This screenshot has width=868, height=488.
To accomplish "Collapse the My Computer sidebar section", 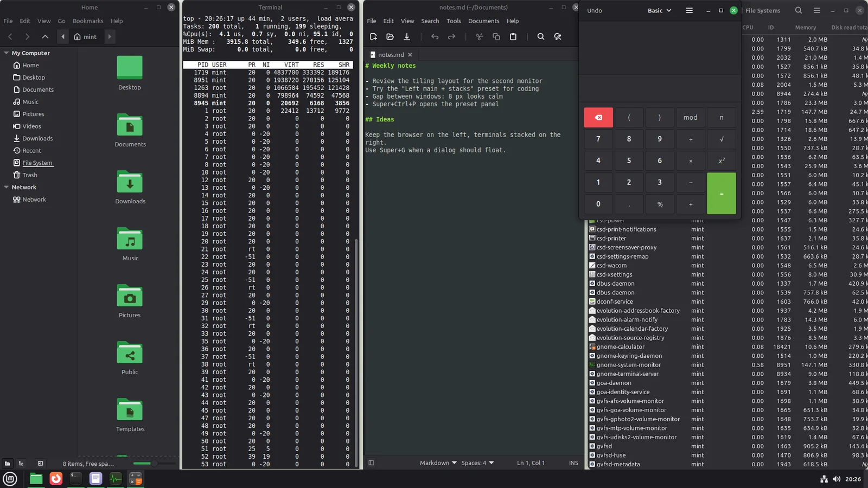I will click(x=7, y=53).
